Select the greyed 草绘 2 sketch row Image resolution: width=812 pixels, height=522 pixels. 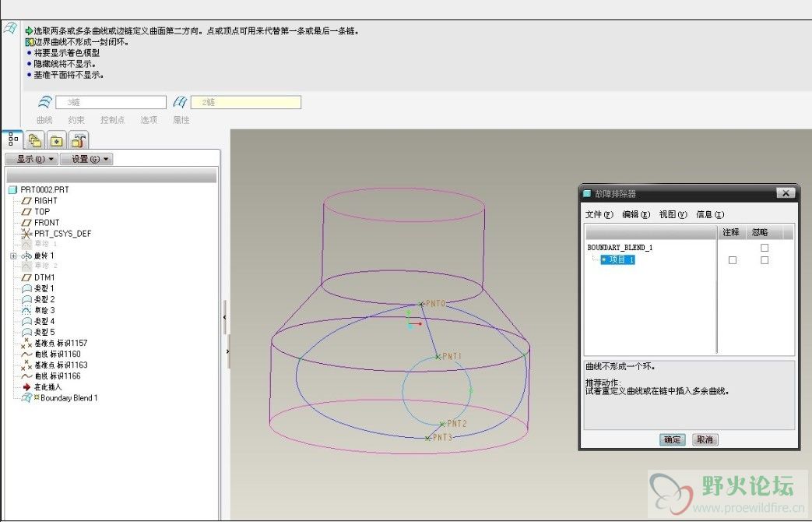pos(40,266)
